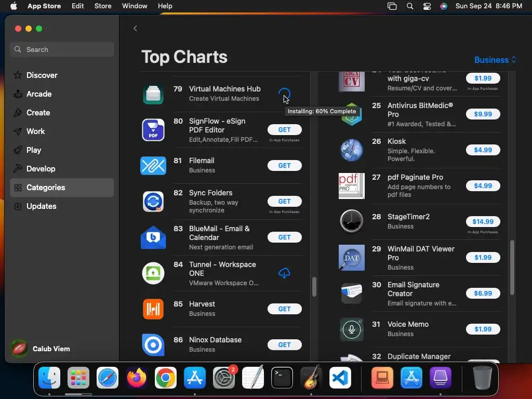Open Siri from the menu bar

pos(444,6)
